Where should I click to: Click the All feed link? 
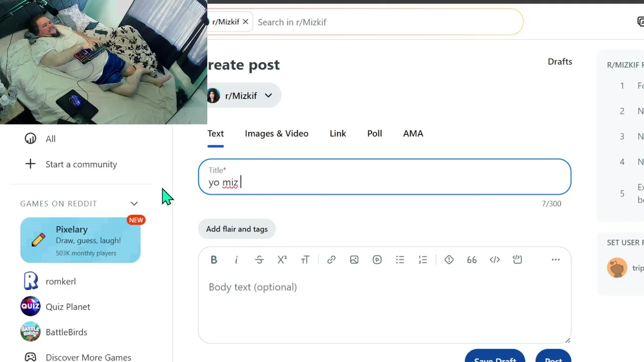click(x=51, y=139)
